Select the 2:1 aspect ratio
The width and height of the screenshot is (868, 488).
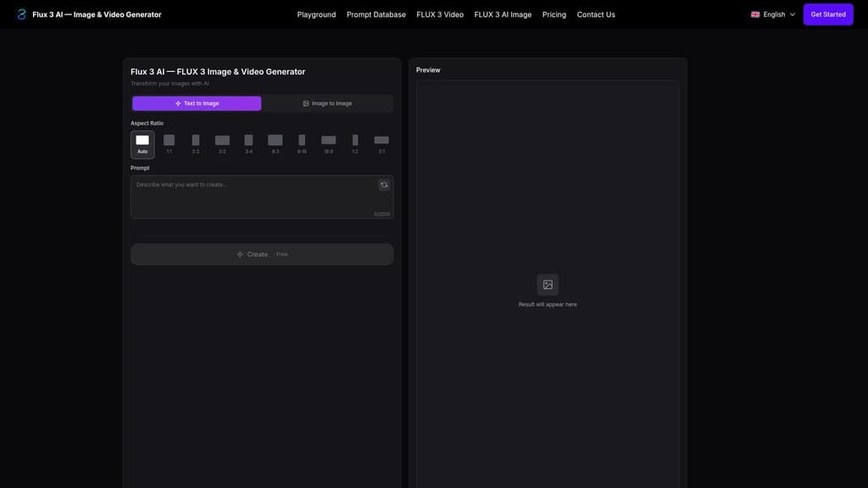point(381,144)
